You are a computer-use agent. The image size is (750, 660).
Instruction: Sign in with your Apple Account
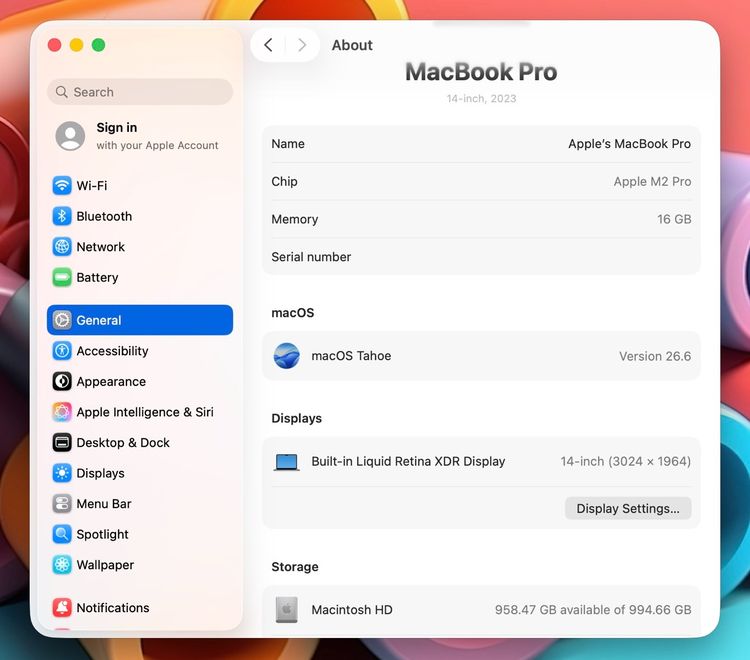coord(140,136)
